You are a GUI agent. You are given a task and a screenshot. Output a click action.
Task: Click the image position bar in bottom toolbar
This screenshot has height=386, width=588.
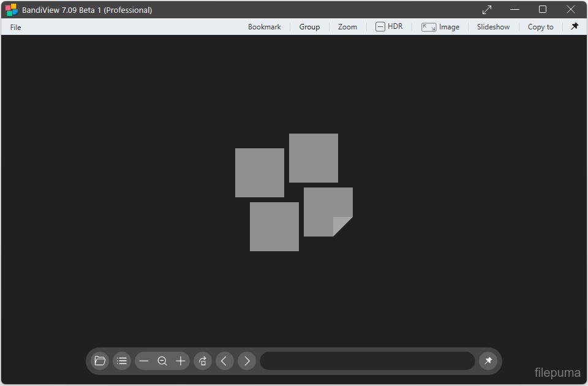pos(367,361)
